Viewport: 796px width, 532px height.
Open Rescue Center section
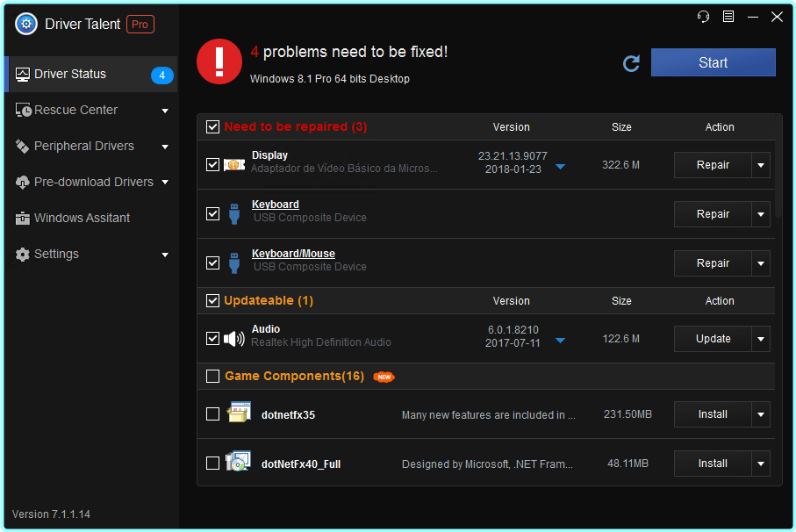pyautogui.click(x=91, y=110)
